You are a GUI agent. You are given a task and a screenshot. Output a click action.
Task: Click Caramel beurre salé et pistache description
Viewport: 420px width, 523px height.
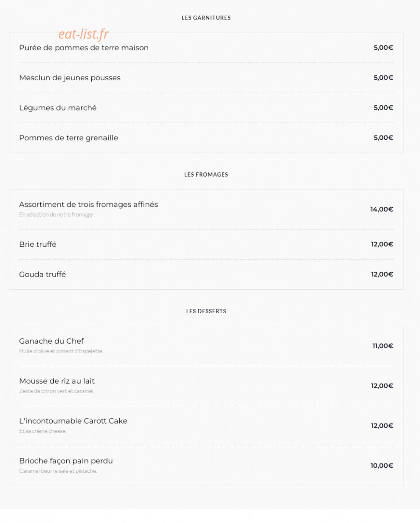[x=58, y=471]
